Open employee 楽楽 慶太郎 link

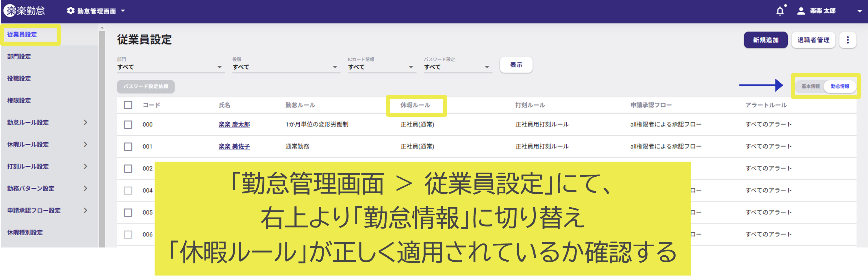pyautogui.click(x=234, y=125)
